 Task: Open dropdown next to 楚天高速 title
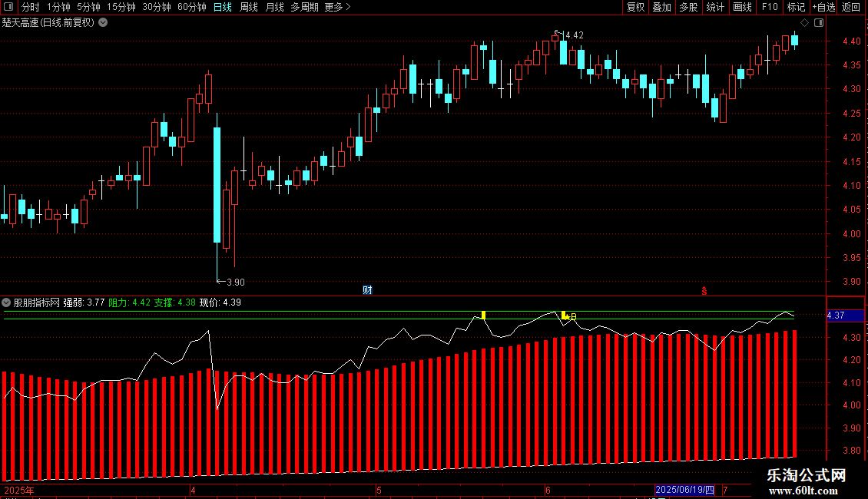(103, 23)
